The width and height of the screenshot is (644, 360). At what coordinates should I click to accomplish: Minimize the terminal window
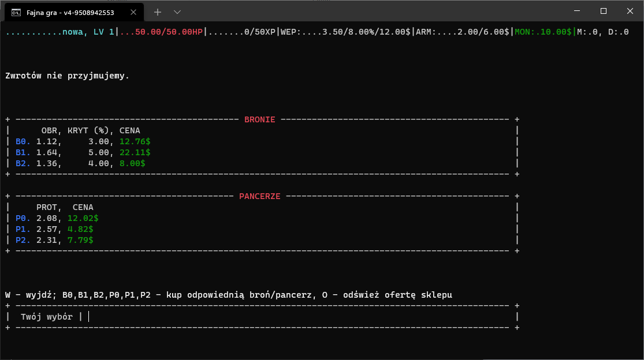click(577, 11)
